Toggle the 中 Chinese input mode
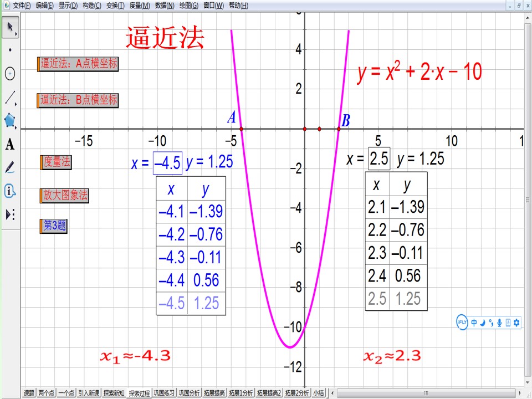The width and height of the screenshot is (532, 399). coord(474,323)
